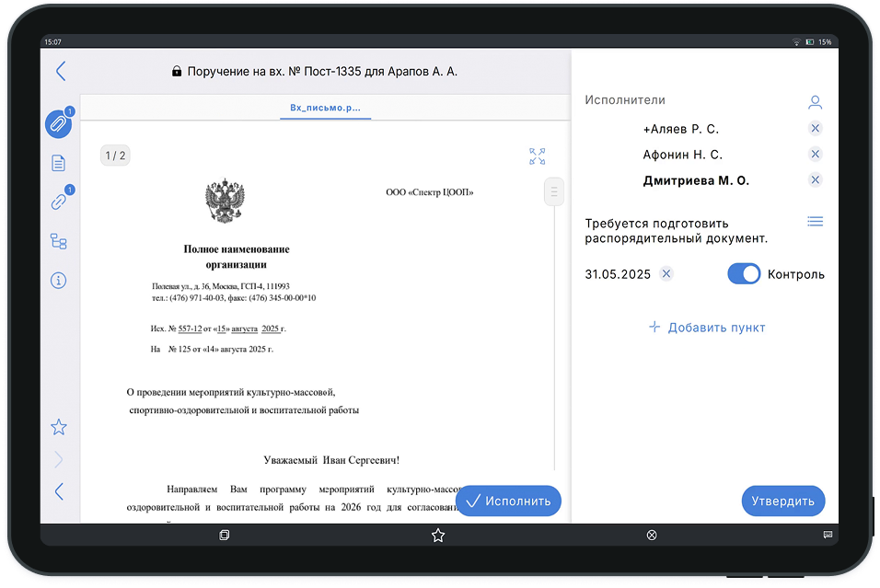Viewport: 880px width, 588px height.
Task: Open the resolution text templates list icon
Action: click(815, 222)
